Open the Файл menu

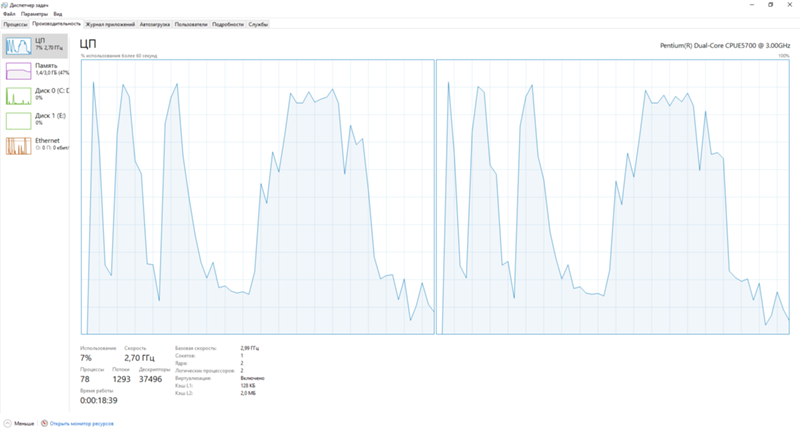pos(9,14)
